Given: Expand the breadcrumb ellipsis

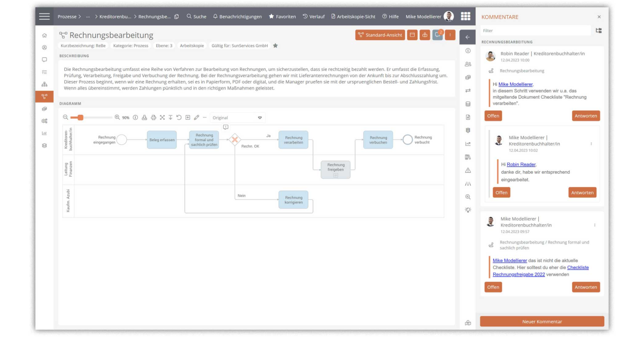Looking at the screenshot, I should (x=88, y=17).
